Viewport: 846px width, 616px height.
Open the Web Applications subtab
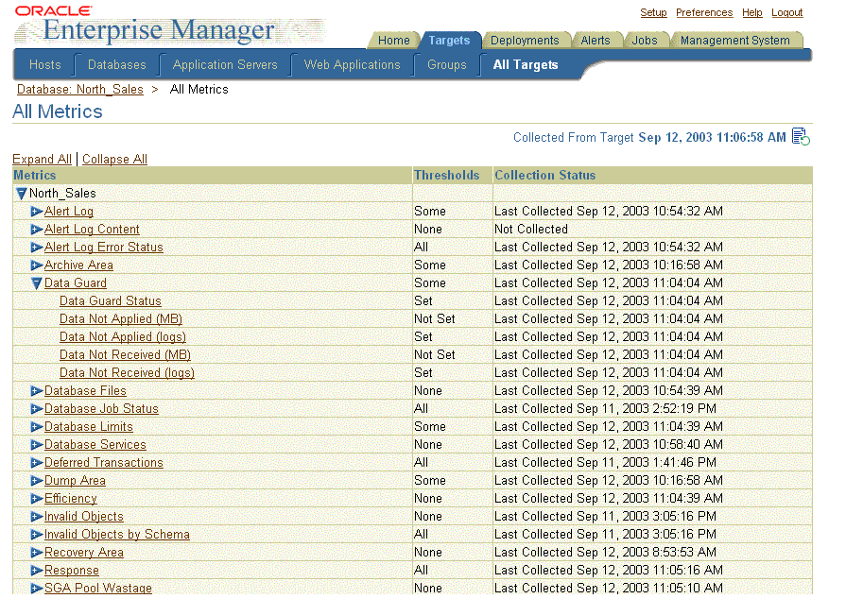pos(352,65)
